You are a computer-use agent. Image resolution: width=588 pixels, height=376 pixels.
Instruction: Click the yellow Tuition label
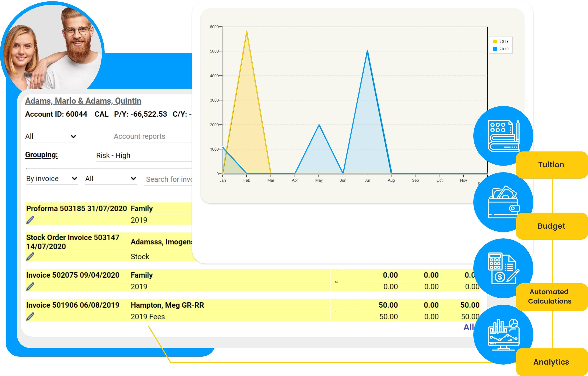tap(551, 165)
